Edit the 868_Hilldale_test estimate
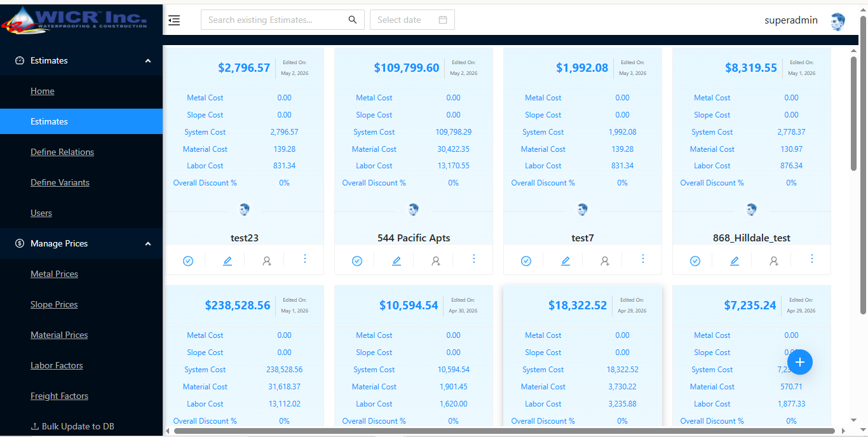 tap(735, 261)
